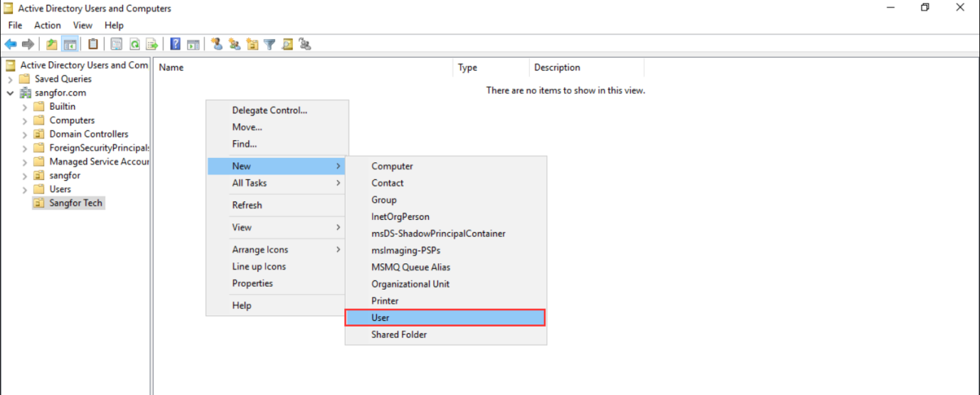Toggle the Show/Hide Console Tree icon

pos(70,44)
